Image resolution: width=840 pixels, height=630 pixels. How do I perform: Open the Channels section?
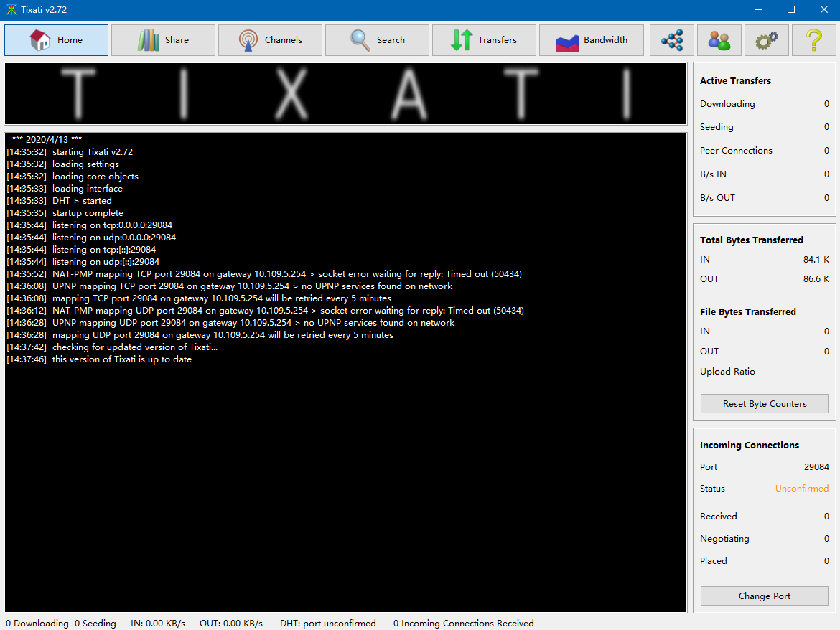click(270, 40)
